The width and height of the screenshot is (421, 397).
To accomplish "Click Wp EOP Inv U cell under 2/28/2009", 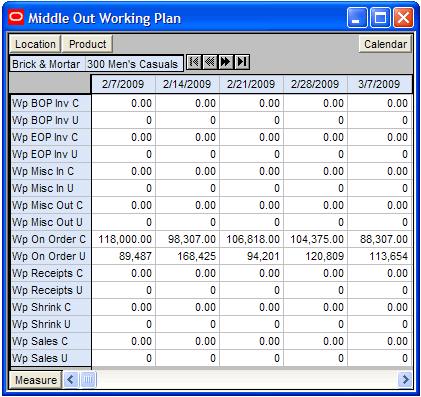I will coord(315,154).
